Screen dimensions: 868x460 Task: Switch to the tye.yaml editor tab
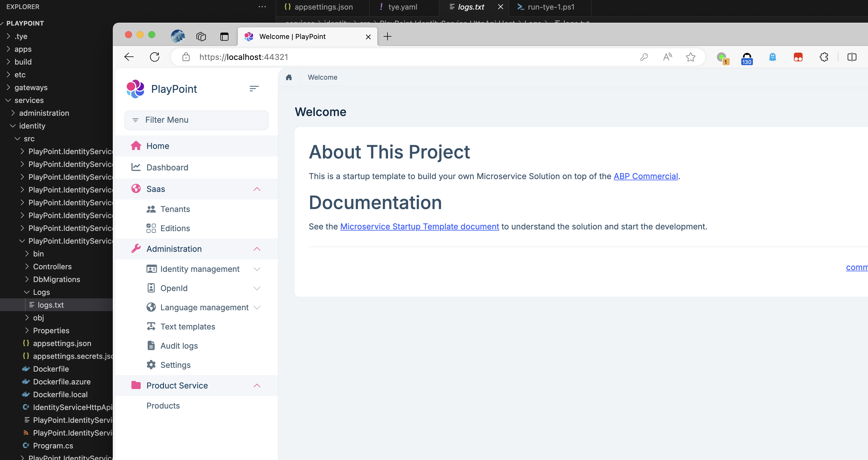(x=402, y=7)
